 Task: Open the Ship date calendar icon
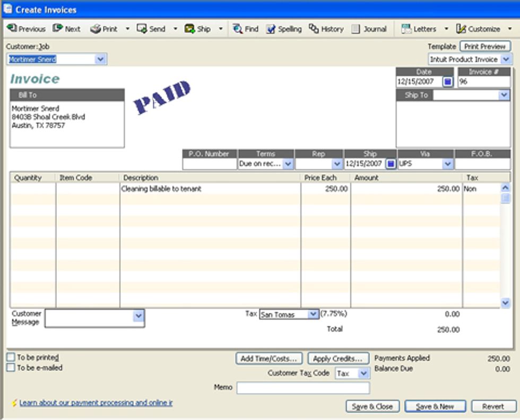pos(391,164)
